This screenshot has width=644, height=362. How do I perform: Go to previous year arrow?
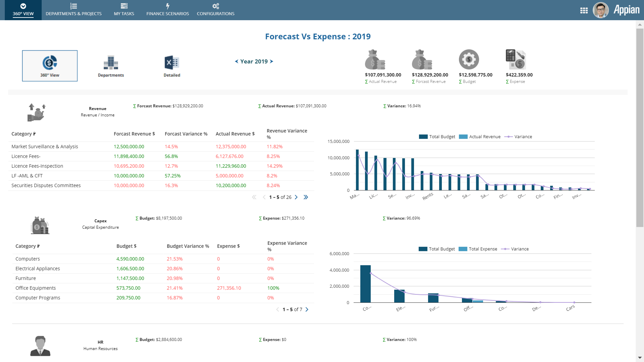[236, 62]
